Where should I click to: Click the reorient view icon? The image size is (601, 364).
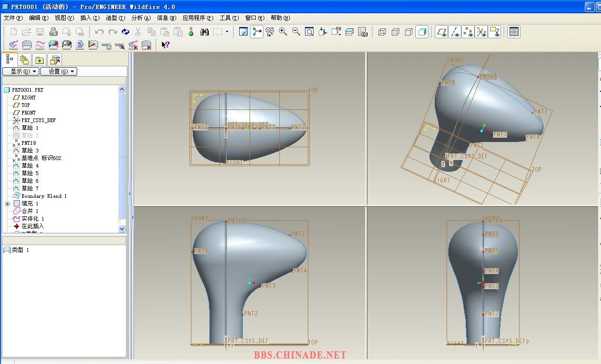tap(323, 32)
